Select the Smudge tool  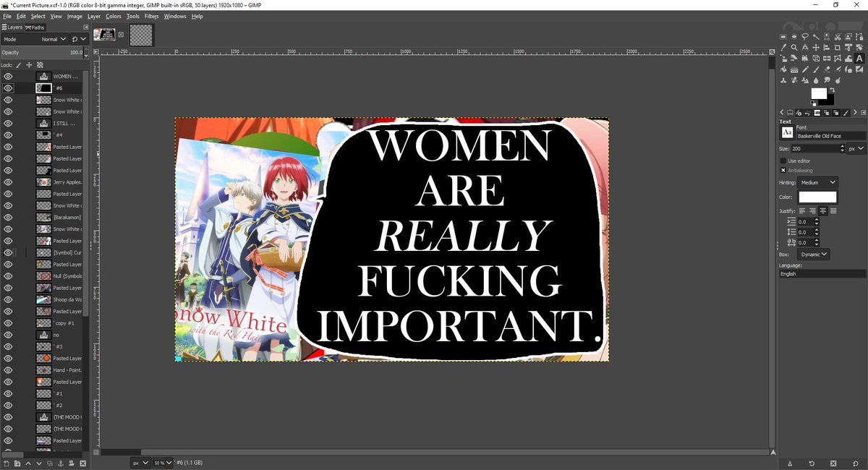click(827, 80)
